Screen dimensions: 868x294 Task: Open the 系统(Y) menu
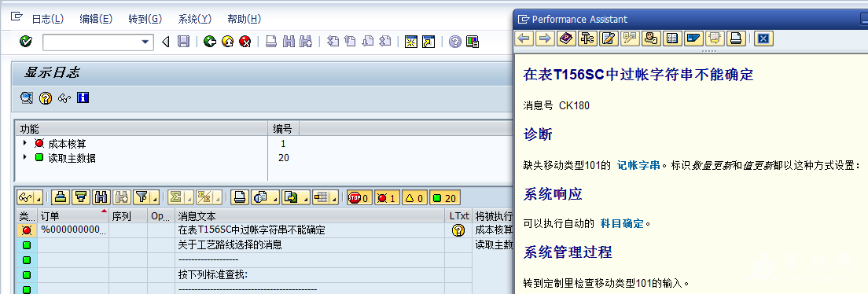(x=195, y=19)
